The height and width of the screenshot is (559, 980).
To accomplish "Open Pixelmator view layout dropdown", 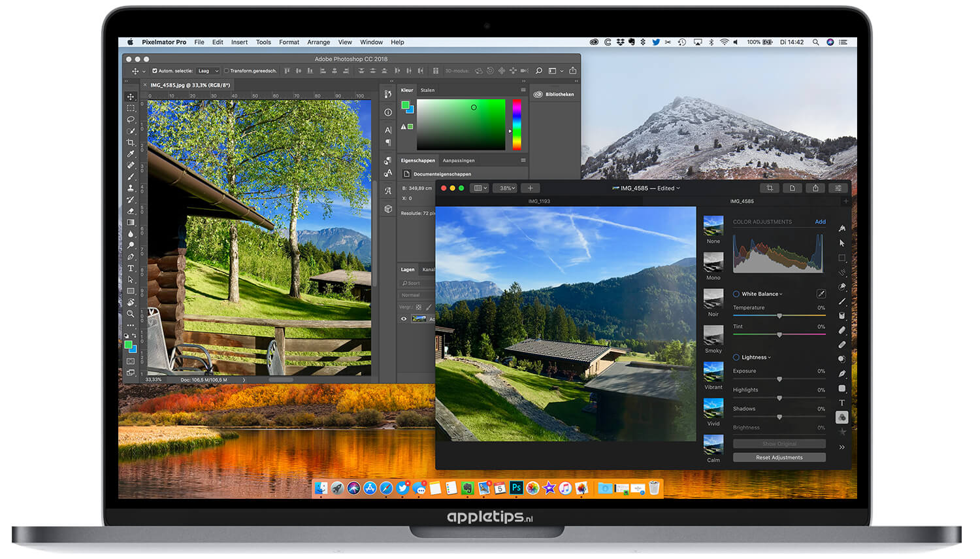I will click(x=480, y=188).
